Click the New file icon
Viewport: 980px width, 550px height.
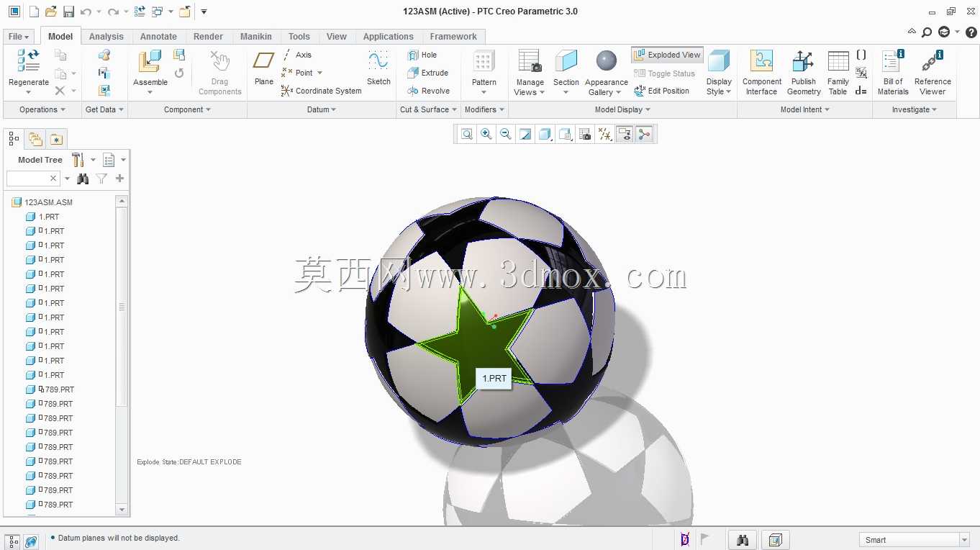(x=34, y=12)
